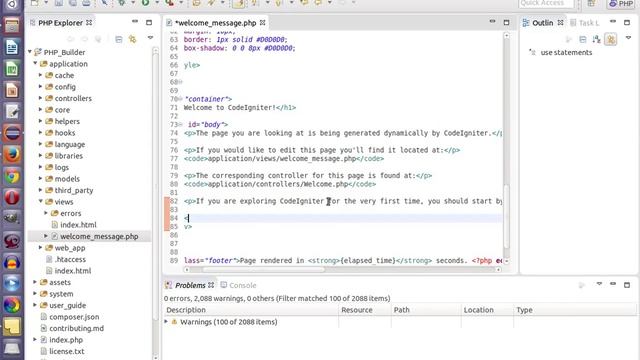Toggle the sort button in Outline toolbar
The height and width of the screenshot is (360, 640).
(596, 40)
